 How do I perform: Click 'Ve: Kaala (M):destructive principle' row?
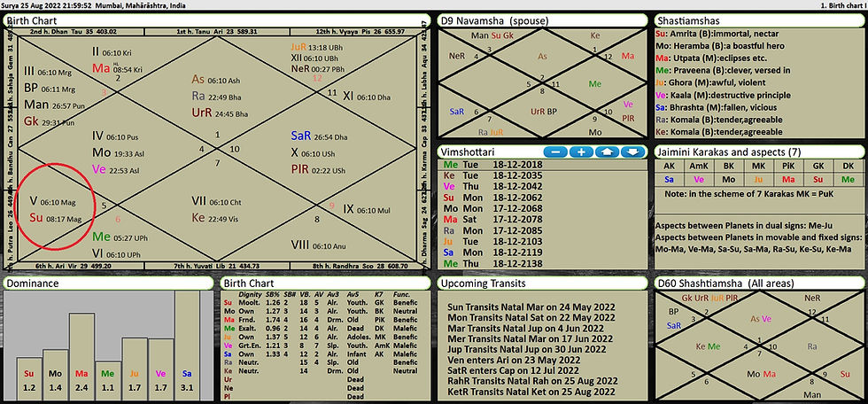(723, 95)
